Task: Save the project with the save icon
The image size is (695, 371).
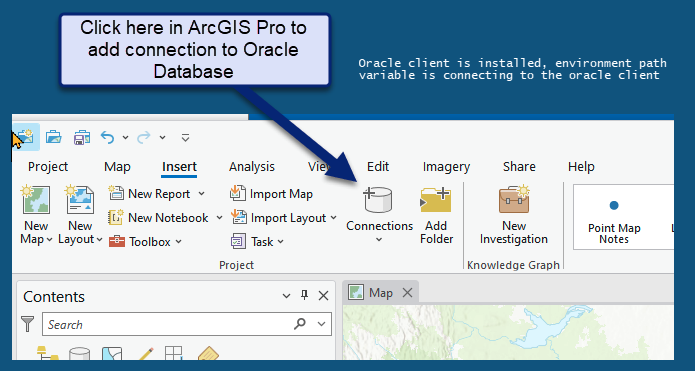Action: point(82,137)
